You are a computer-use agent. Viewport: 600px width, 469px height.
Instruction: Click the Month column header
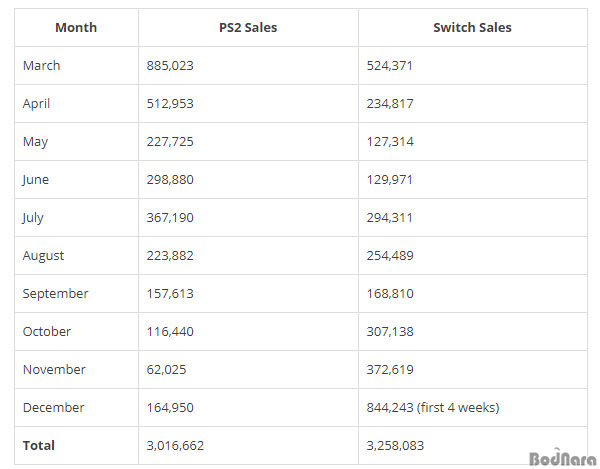[76, 28]
